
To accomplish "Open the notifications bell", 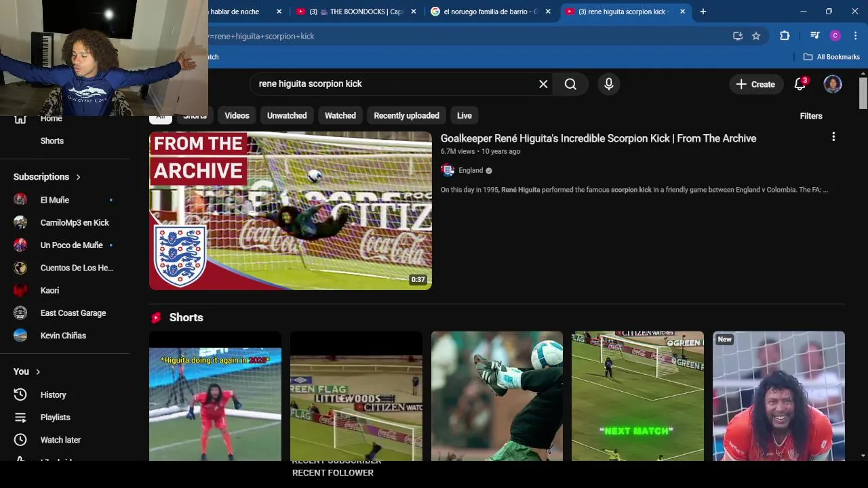I will coord(800,84).
